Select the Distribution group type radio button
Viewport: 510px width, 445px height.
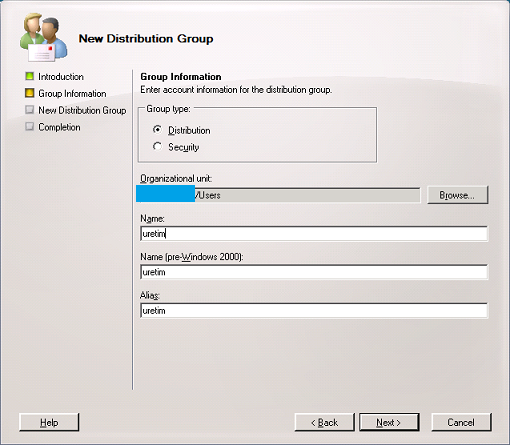(x=157, y=129)
